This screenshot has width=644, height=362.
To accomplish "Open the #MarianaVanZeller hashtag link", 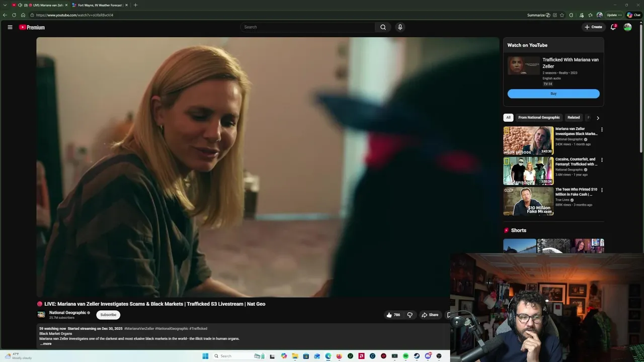I will coord(139,329).
